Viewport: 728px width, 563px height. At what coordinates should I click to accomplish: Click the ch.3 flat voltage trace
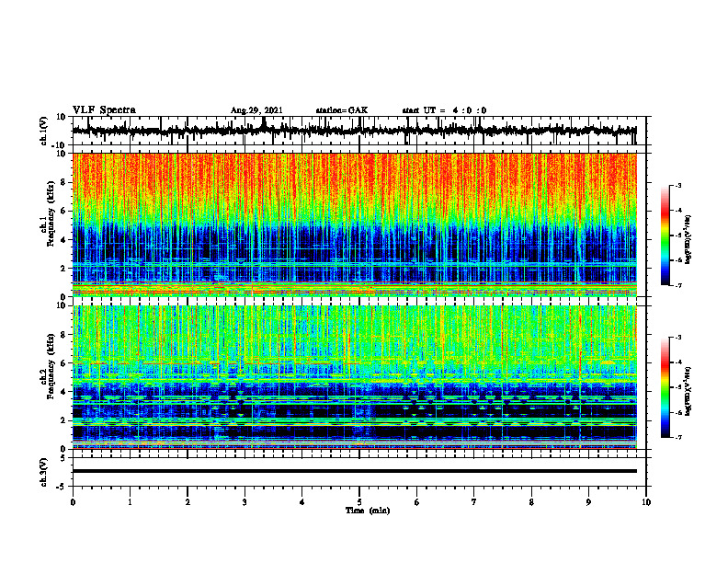click(x=354, y=471)
